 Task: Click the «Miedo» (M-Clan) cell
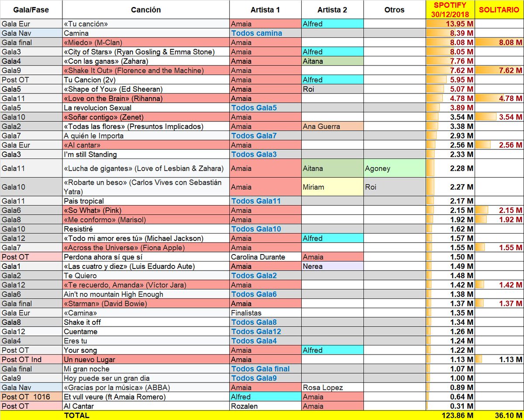coord(146,42)
